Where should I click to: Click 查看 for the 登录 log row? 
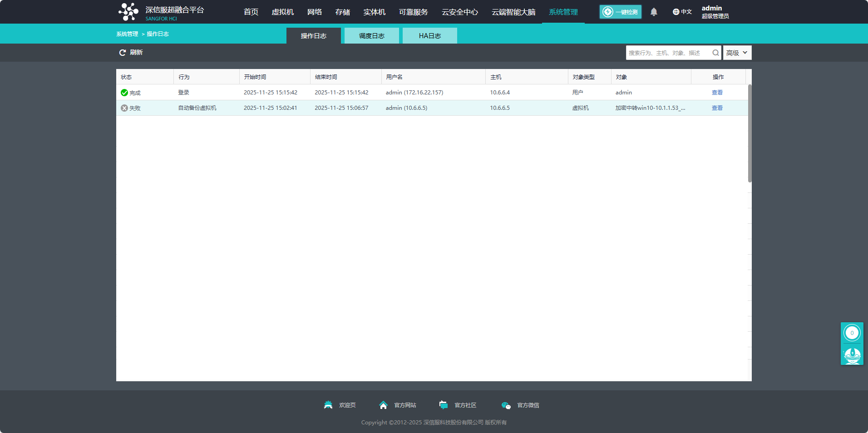[717, 93]
